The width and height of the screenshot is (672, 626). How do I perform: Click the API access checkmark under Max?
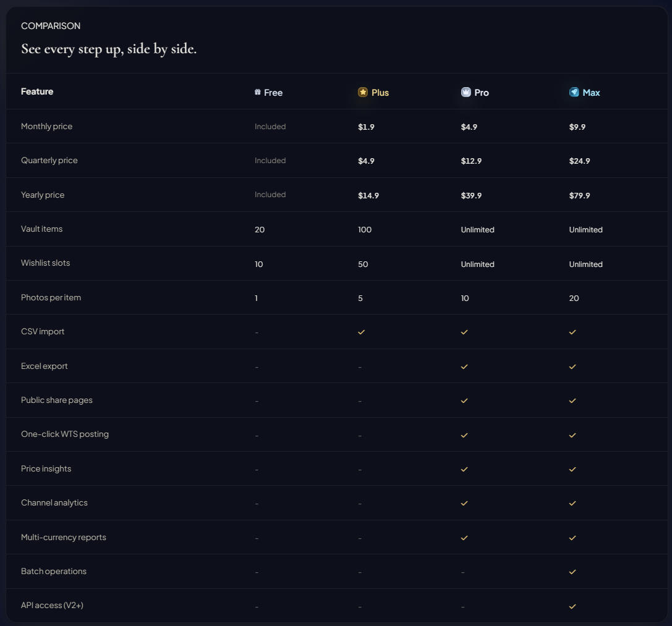[x=572, y=606]
